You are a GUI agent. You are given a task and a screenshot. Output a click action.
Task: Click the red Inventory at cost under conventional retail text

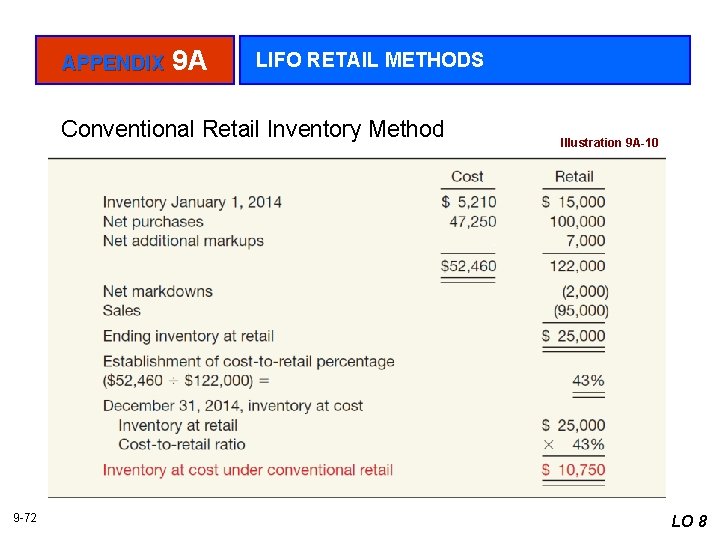[x=247, y=470]
